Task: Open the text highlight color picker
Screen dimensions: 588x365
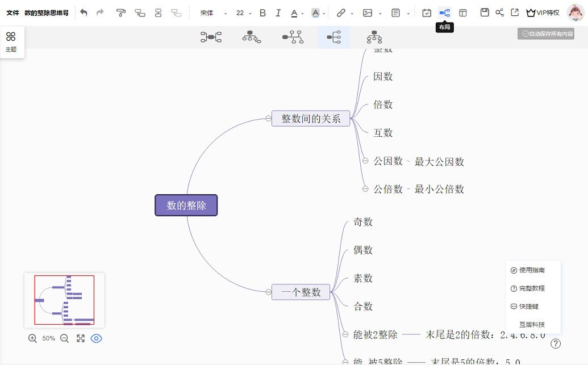Action: [316, 12]
